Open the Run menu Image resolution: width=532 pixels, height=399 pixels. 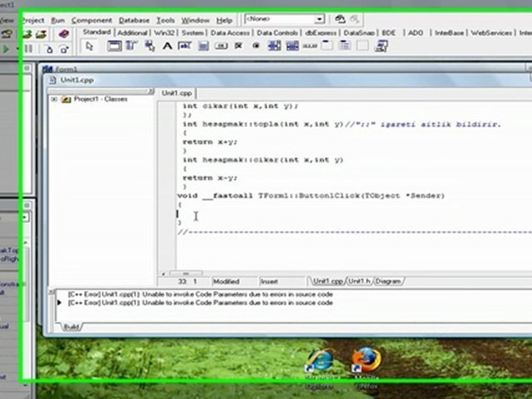(x=58, y=21)
